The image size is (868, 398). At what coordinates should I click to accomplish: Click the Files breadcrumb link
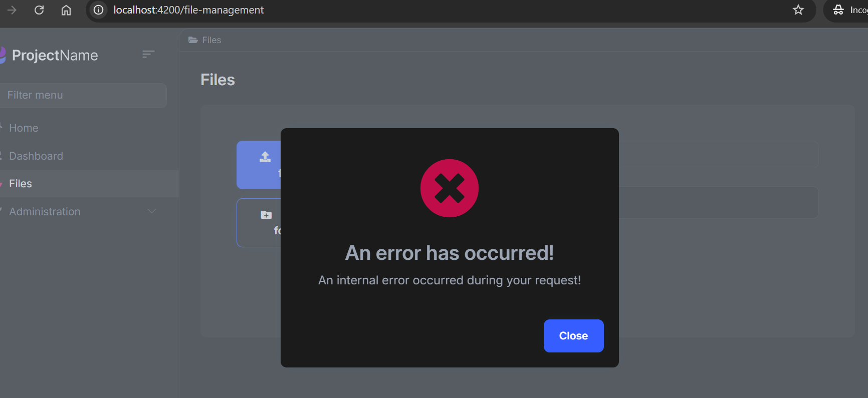(x=211, y=40)
